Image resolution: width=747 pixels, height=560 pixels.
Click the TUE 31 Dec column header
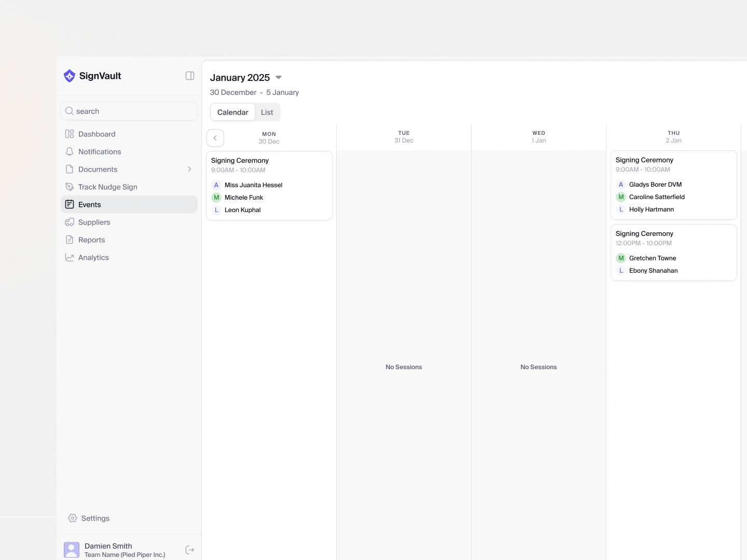tap(404, 137)
